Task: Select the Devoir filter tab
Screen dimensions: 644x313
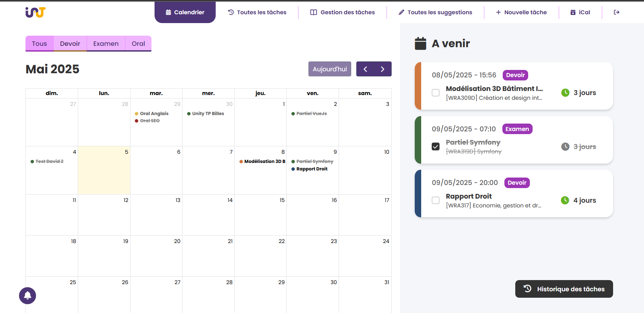Action: click(x=70, y=44)
